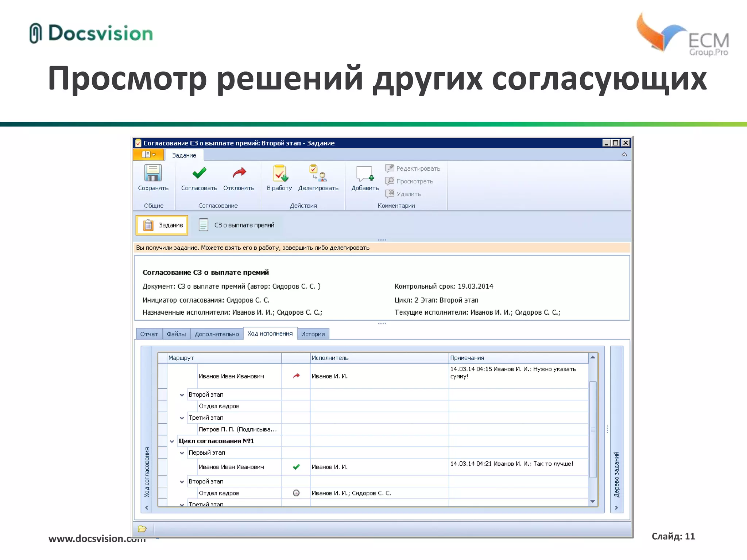The image size is (747, 560).
Task: Select the Задание card button
Action: [x=162, y=225]
